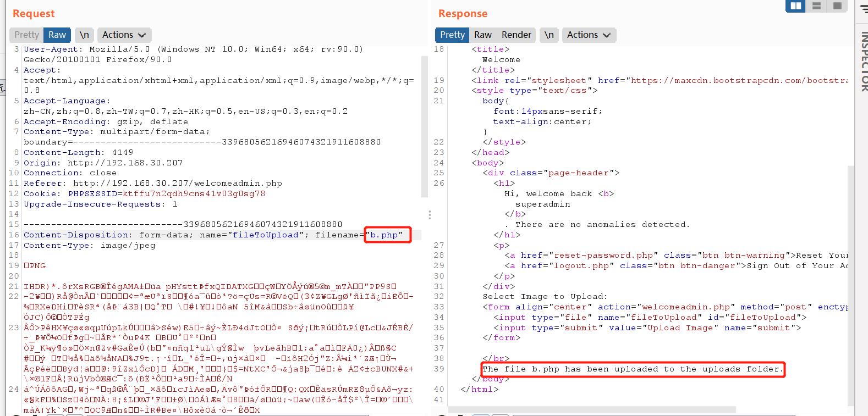The height and width of the screenshot is (416, 868).
Task: Click the input type="submit" Upload Image line
Action: click(647, 328)
